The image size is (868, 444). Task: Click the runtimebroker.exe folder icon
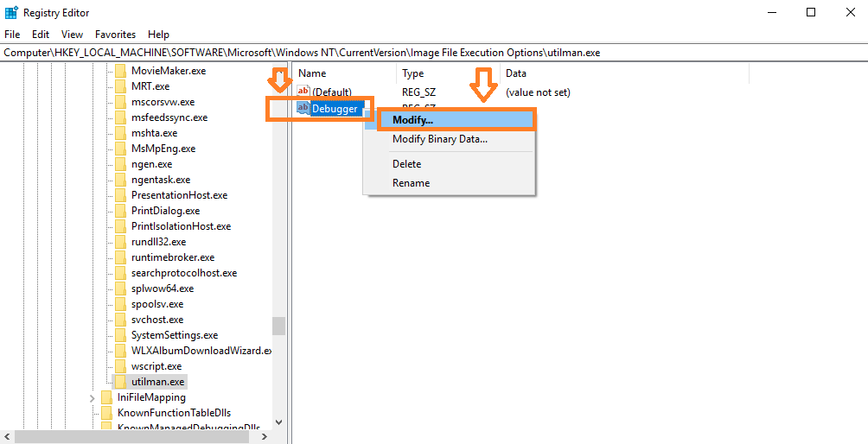tap(120, 257)
